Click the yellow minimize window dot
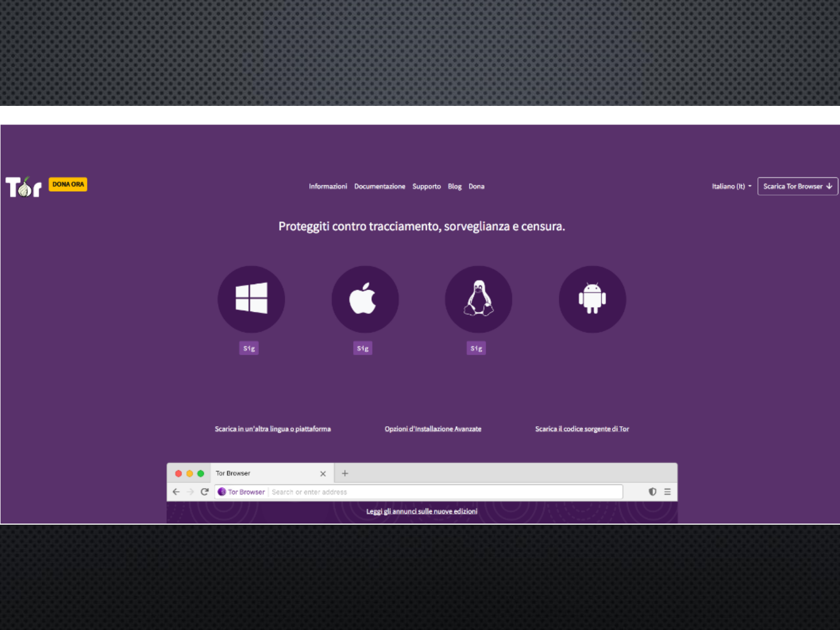 click(190, 473)
